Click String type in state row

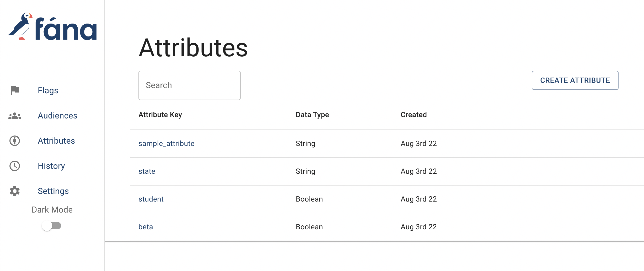tap(305, 171)
